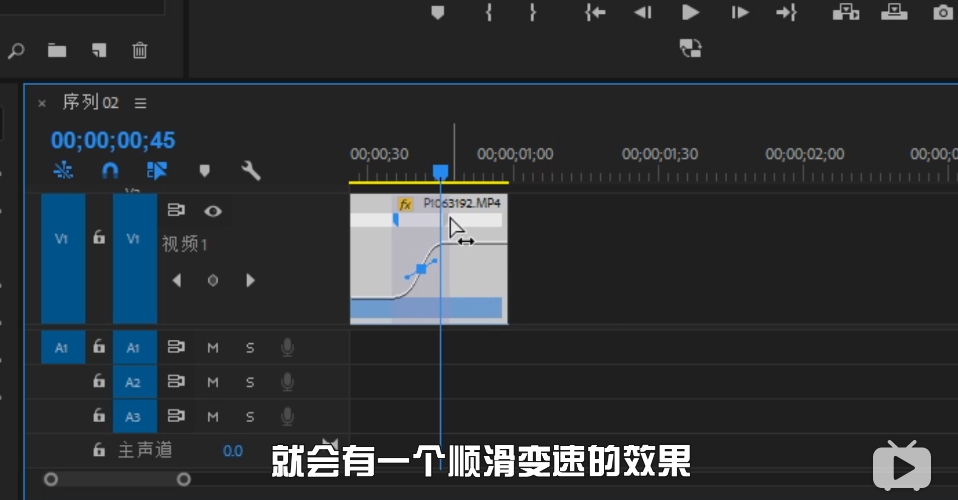This screenshot has width=958, height=500.
Task: Add a timeline marker
Action: [x=205, y=171]
